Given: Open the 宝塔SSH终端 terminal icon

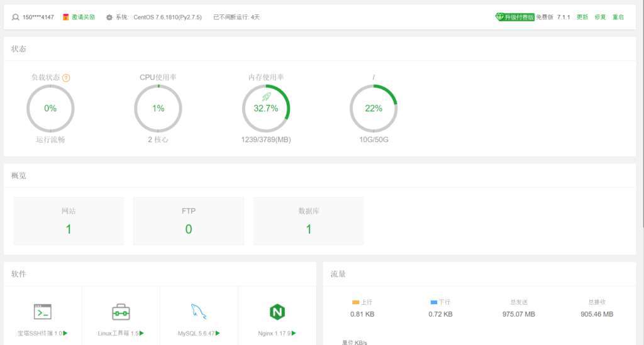Looking at the screenshot, I should pyautogui.click(x=43, y=312).
